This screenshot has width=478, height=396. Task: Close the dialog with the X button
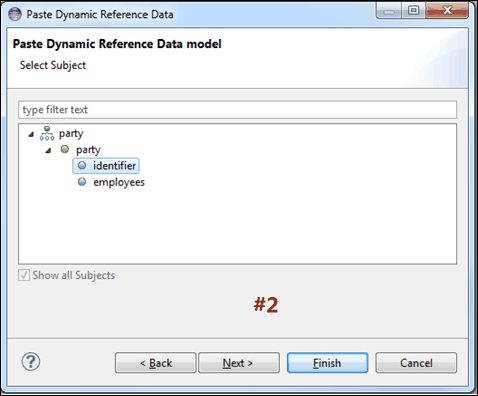(x=447, y=11)
